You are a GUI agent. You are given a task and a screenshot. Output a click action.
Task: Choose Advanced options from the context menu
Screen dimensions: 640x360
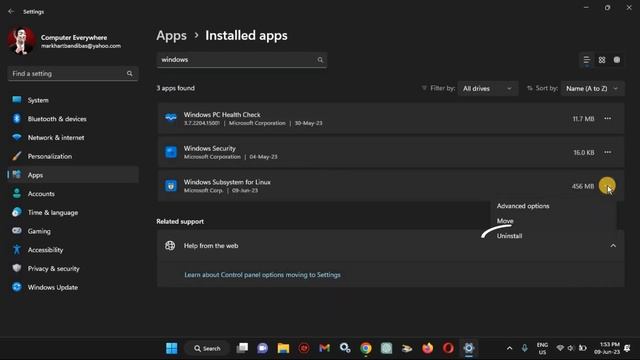pyautogui.click(x=523, y=206)
